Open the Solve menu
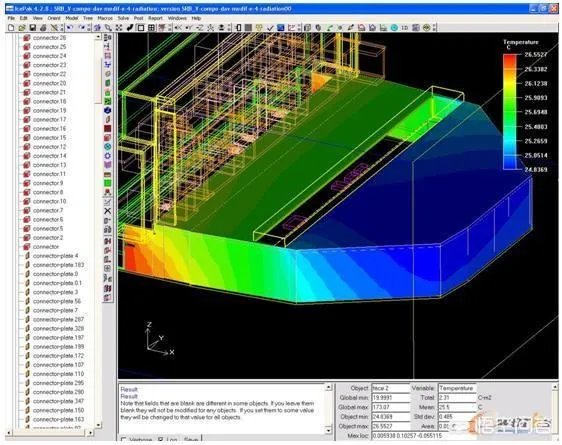562x445 pixels. (x=123, y=18)
